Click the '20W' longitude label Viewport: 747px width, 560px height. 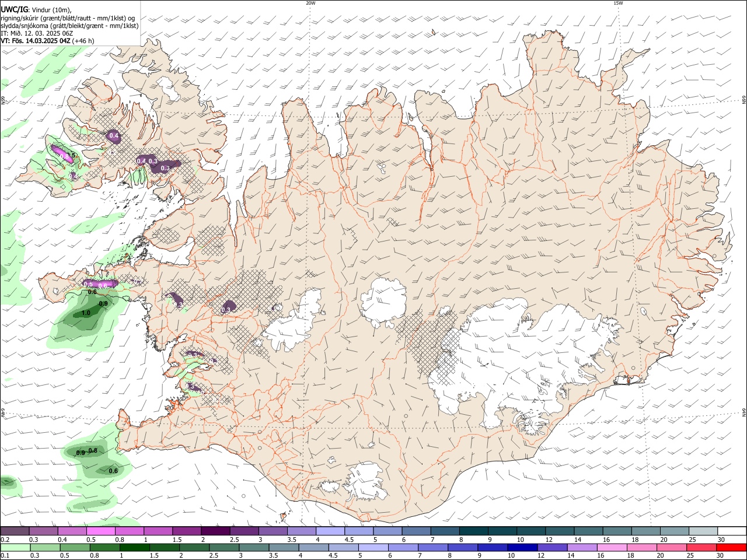310,3
